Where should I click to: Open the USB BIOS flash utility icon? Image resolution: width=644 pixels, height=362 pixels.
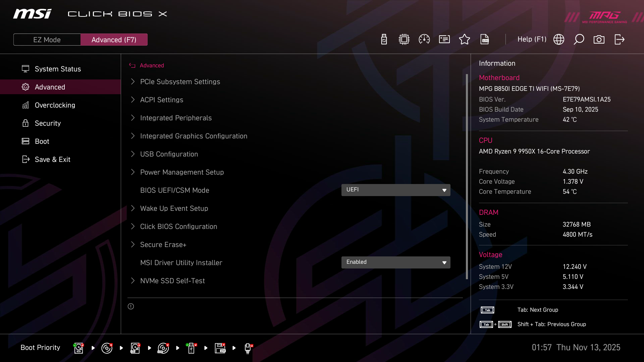coord(384,40)
